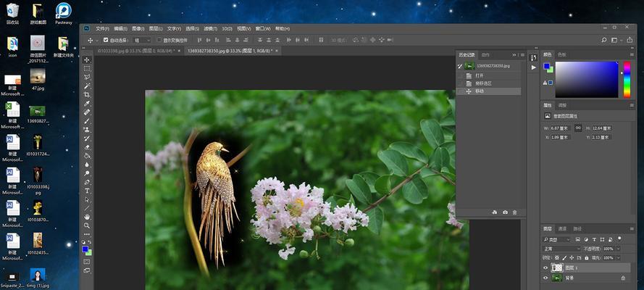644x290 pixels.
Task: Open the layer filter type dropdown
Action: pyautogui.click(x=557, y=239)
